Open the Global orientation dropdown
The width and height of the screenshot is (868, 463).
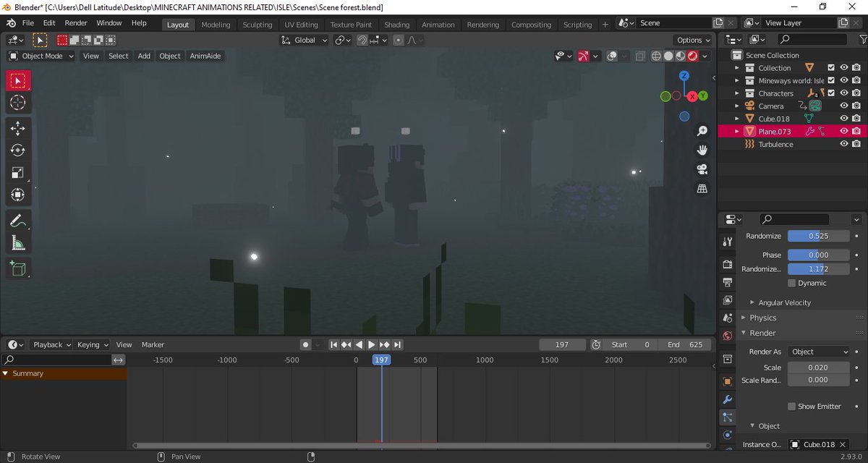(305, 41)
